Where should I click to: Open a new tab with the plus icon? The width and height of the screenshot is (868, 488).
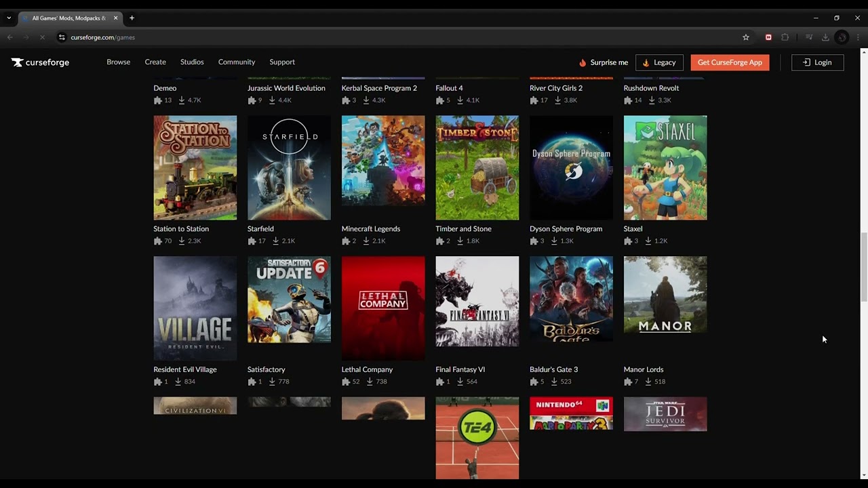coord(132,18)
